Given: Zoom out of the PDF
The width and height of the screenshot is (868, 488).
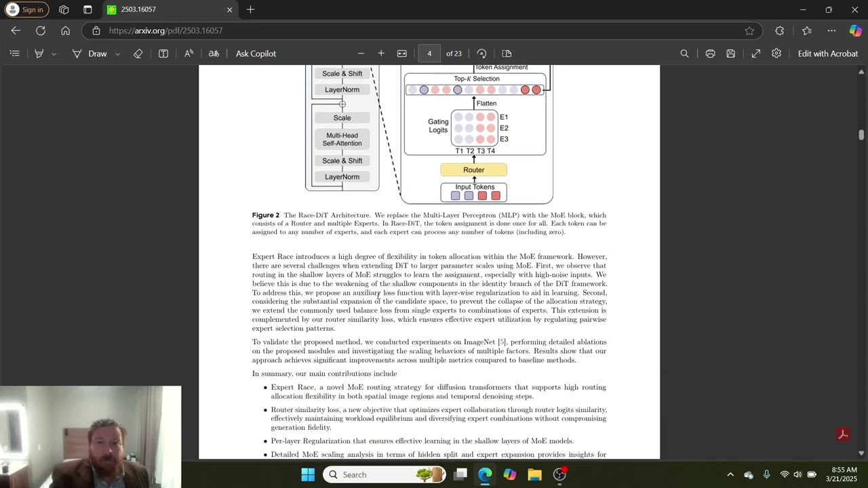Looking at the screenshot, I should tap(361, 54).
